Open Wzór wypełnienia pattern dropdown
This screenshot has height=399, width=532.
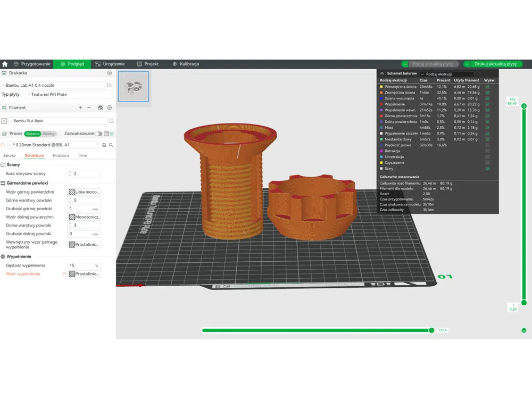coord(84,274)
